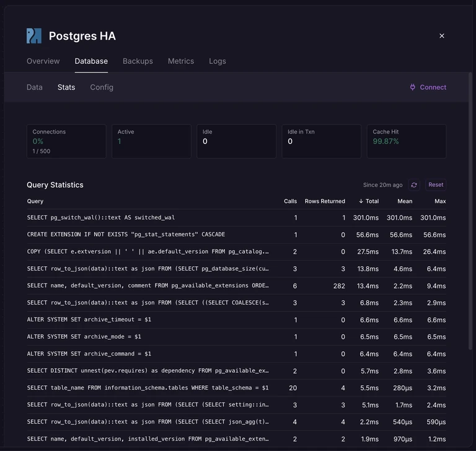Viewport: 476px width, 451px height.
Task: Close the Postgres HA panel
Action: [442, 36]
